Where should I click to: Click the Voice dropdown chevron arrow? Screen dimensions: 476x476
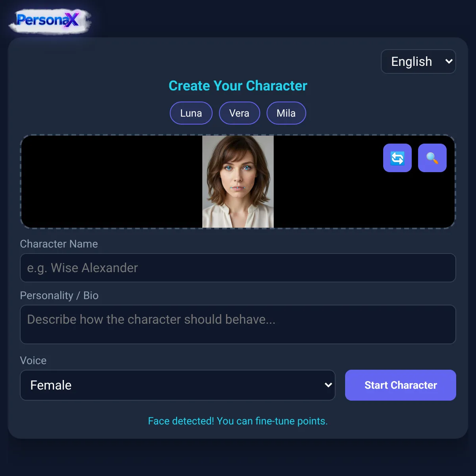click(x=328, y=385)
